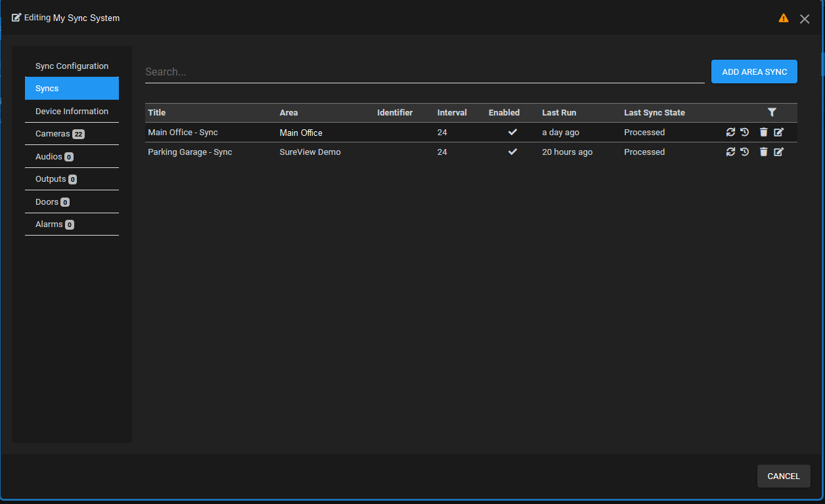Screen dimensions: 825x504
Task: Sort by the Identifier column header
Action: [x=395, y=113]
